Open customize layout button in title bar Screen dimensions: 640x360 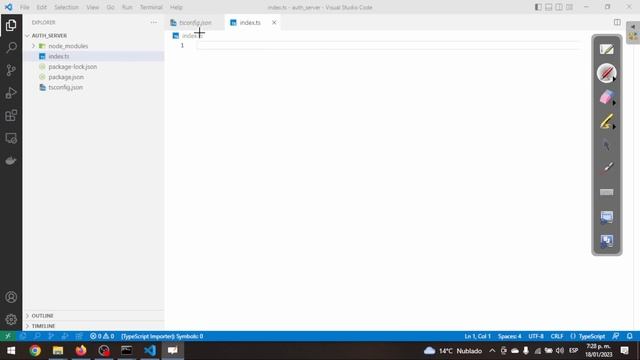tap(569, 7)
